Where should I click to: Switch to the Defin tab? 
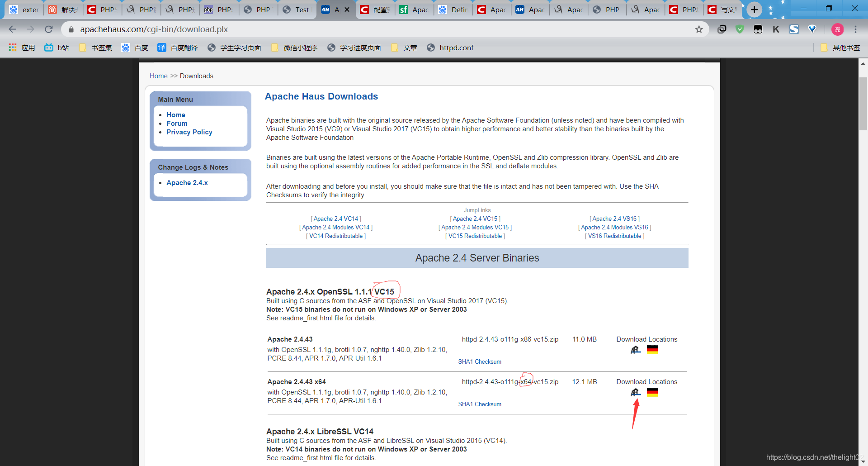click(x=453, y=10)
